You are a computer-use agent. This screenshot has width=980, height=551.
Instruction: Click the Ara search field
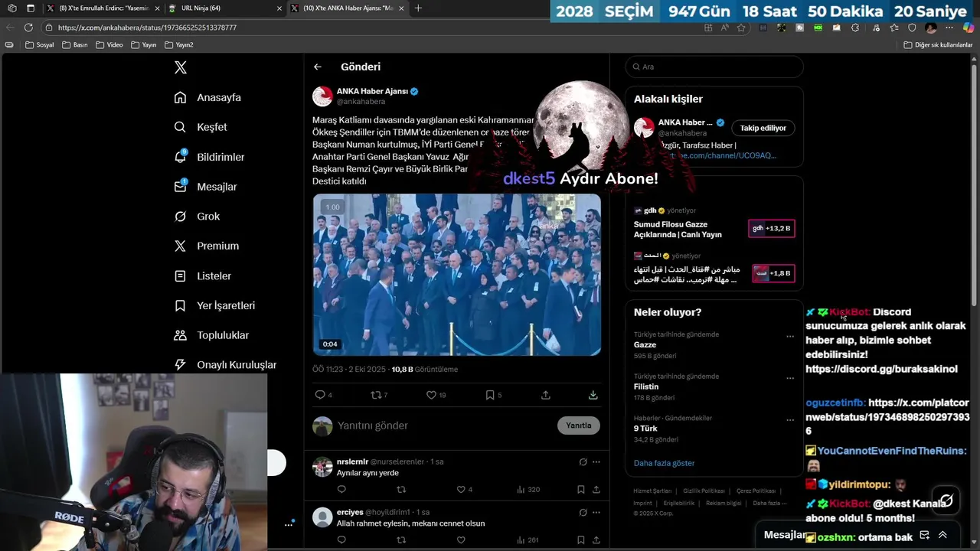714,67
